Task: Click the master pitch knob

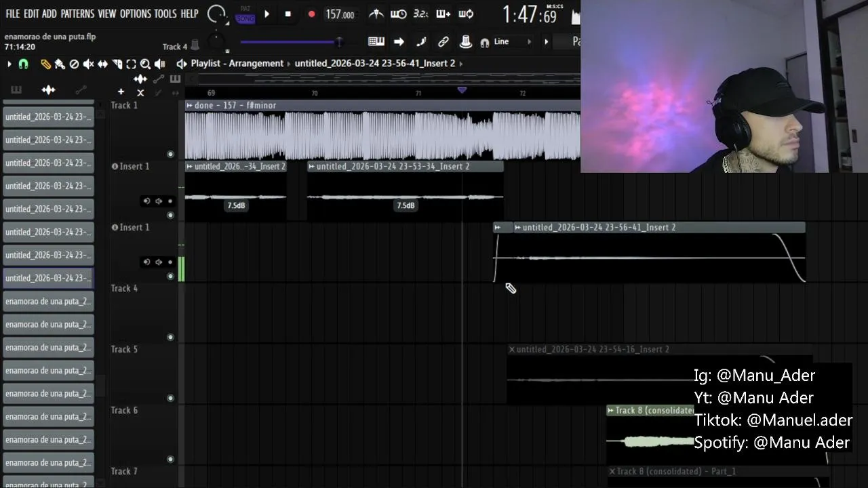Action: 216,42
